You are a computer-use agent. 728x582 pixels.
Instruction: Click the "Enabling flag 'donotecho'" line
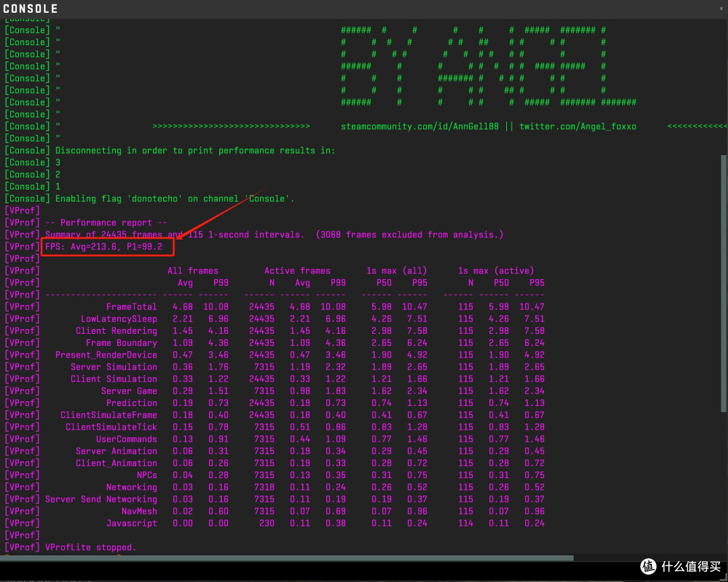[175, 199]
